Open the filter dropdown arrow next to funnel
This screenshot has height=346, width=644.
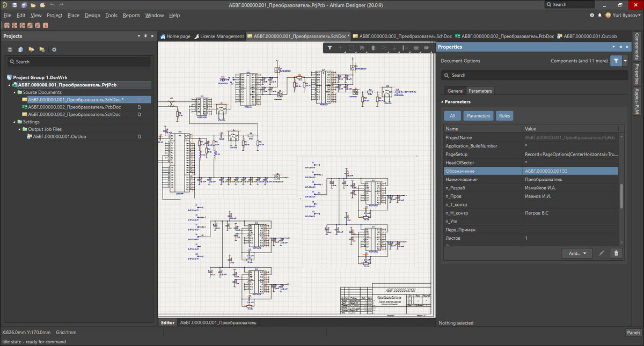tap(625, 61)
